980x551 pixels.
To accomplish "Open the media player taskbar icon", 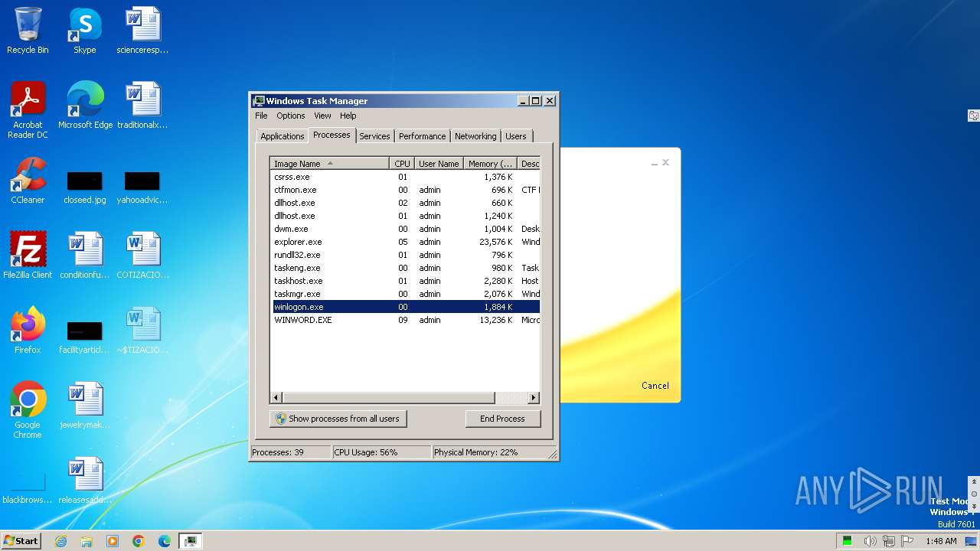I will pyautogui.click(x=113, y=541).
